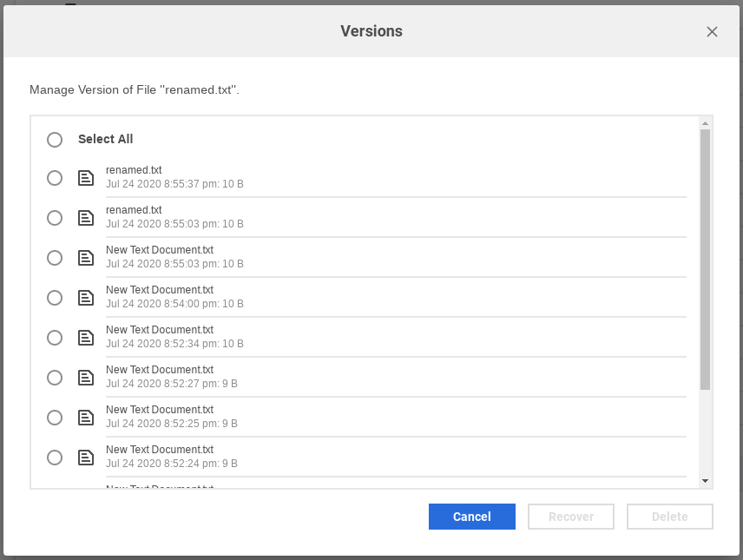
Task: Click the Delete button
Action: click(669, 516)
